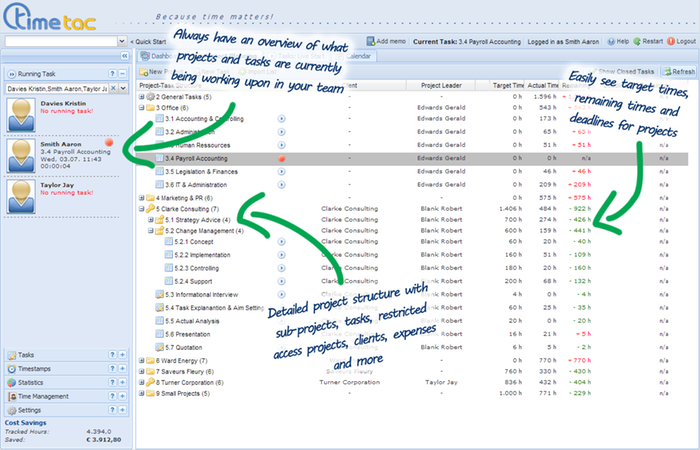Expand the Settings sidebar panel plus button

[123, 410]
